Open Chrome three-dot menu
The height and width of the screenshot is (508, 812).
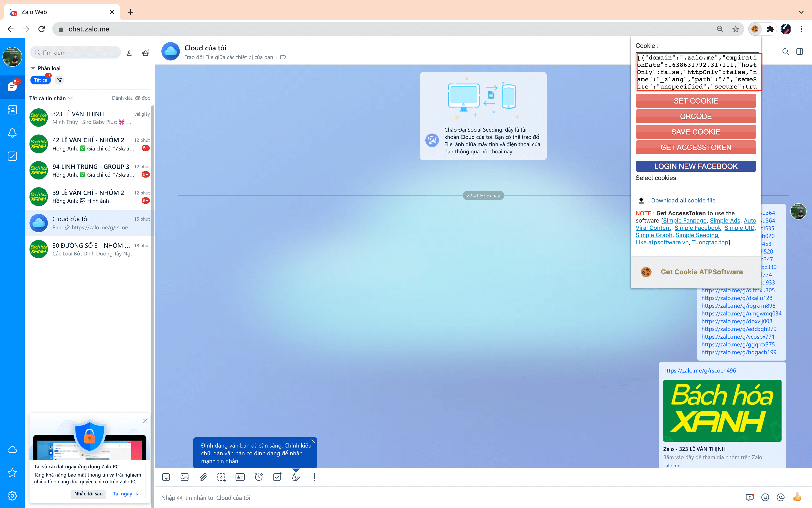tap(801, 29)
